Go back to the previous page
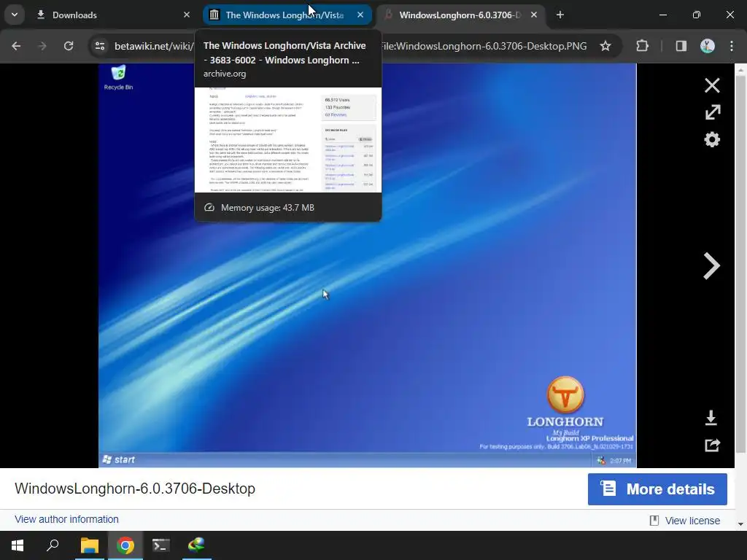Image resolution: width=747 pixels, height=560 pixels. coord(16,46)
